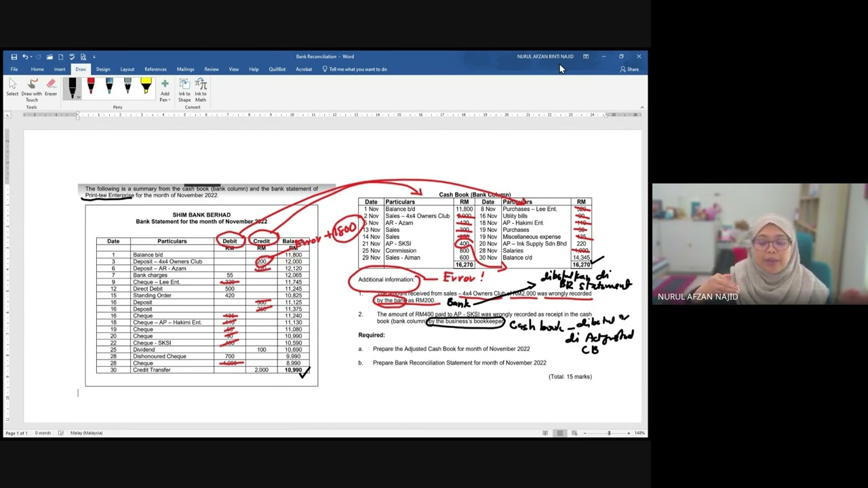Click the Tell me what you want to do box
The height and width of the screenshot is (488, 868).
coord(355,69)
